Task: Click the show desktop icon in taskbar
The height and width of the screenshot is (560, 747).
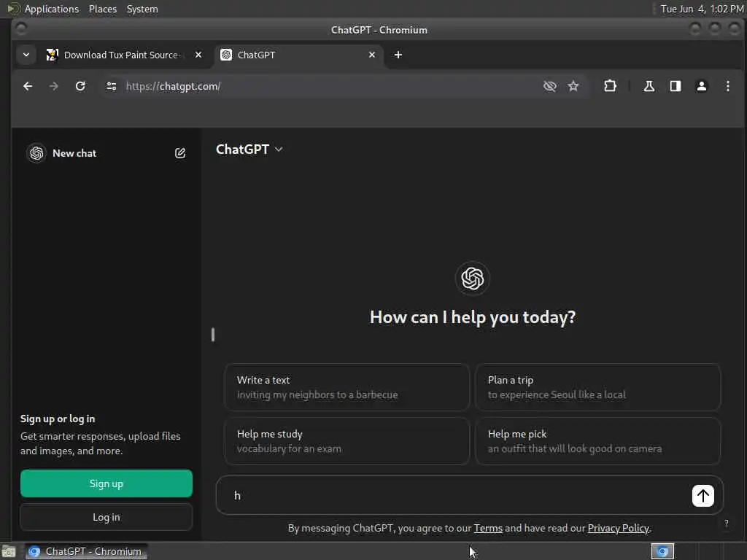Action: (x=9, y=552)
